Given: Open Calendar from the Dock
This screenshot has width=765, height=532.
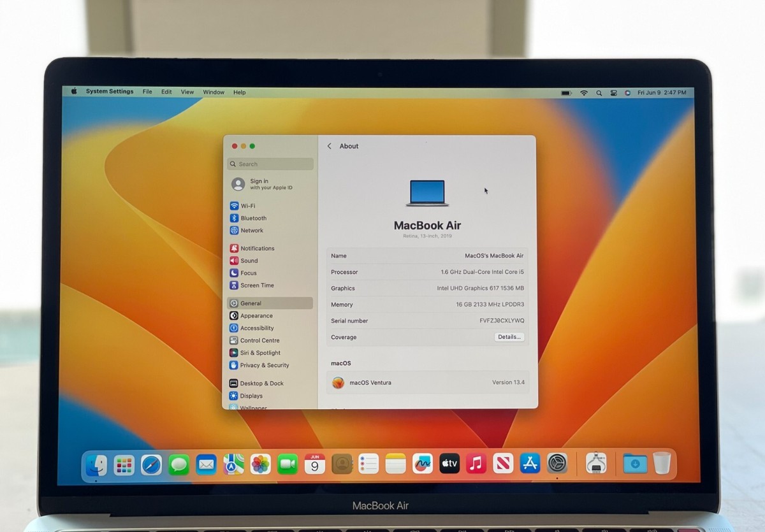Looking at the screenshot, I should tap(315, 464).
